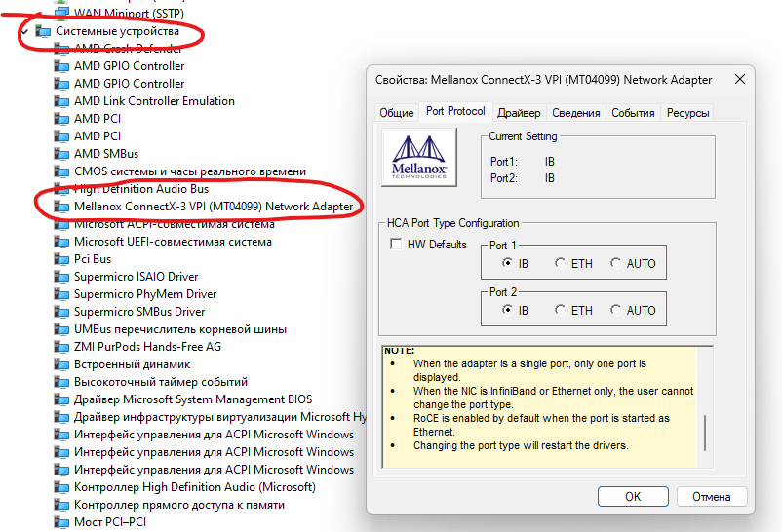
Task: Click the Supermicro SMBus Driver icon
Action: pyautogui.click(x=61, y=312)
